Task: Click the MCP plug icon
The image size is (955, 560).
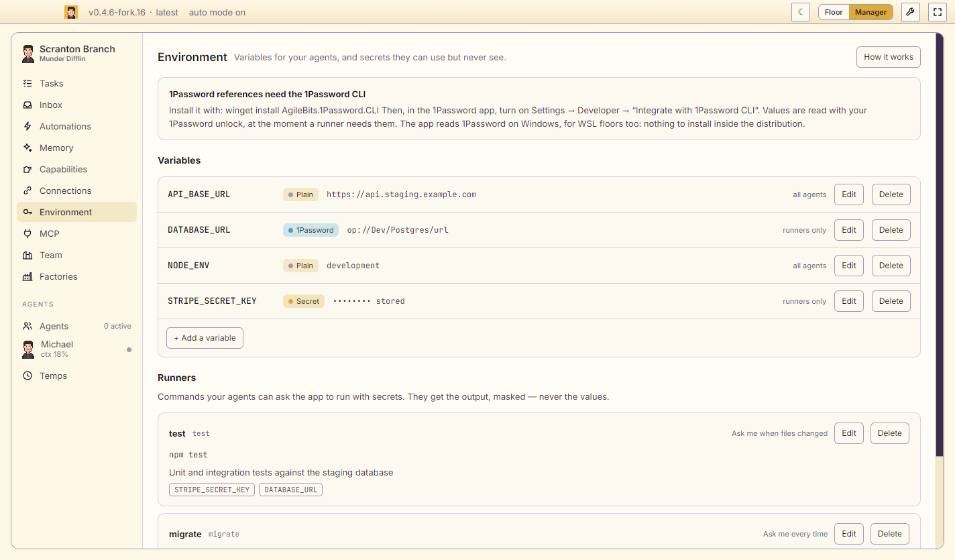Action: click(x=27, y=234)
